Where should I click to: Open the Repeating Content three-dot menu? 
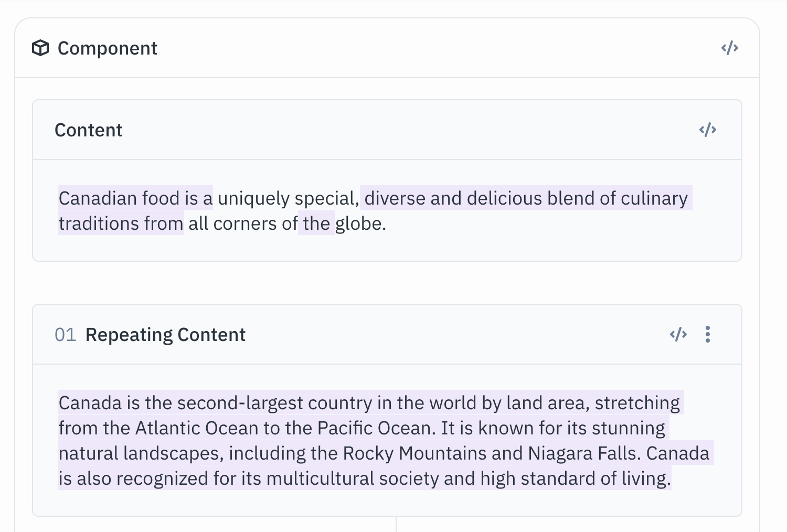coord(708,335)
